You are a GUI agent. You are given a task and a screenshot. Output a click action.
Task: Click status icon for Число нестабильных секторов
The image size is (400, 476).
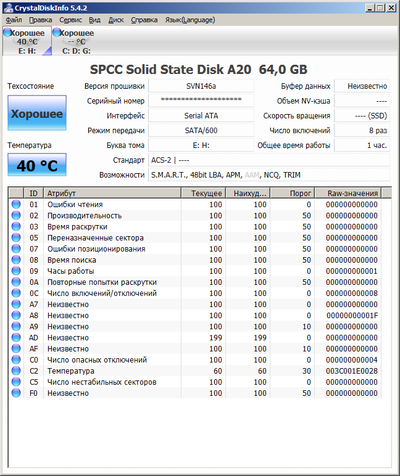pos(16,382)
